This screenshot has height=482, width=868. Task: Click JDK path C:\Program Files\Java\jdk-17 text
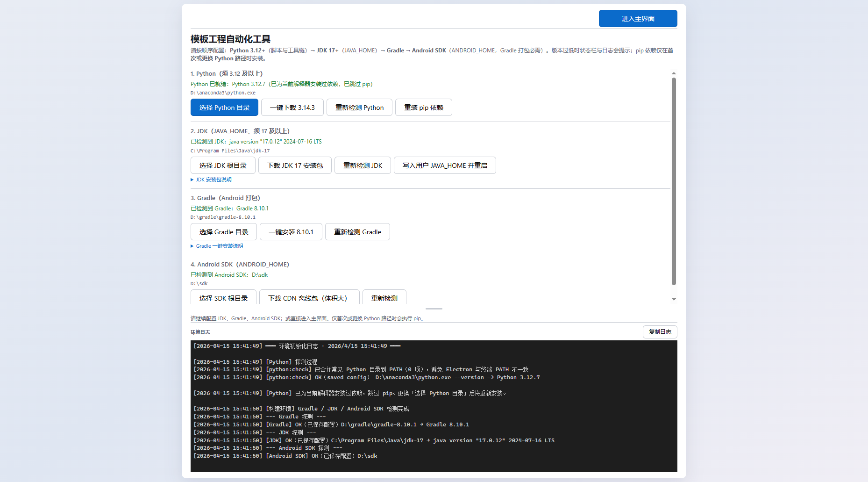pos(230,151)
